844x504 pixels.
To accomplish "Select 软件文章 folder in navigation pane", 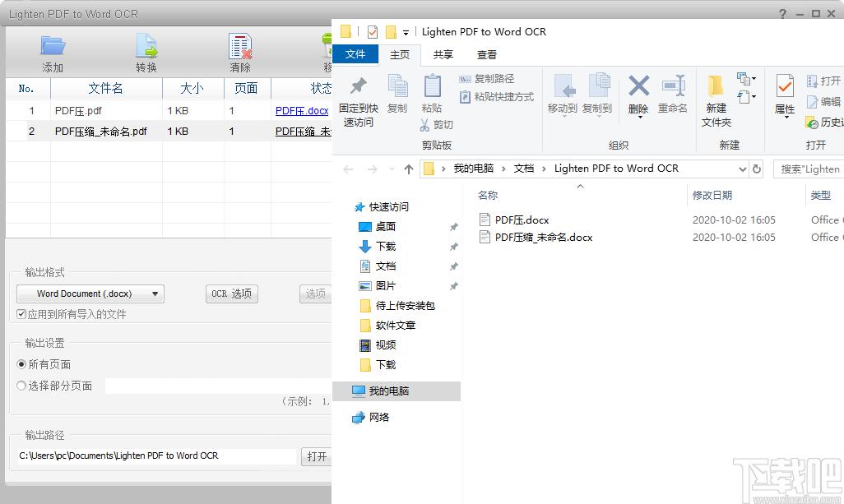I will tap(387, 326).
